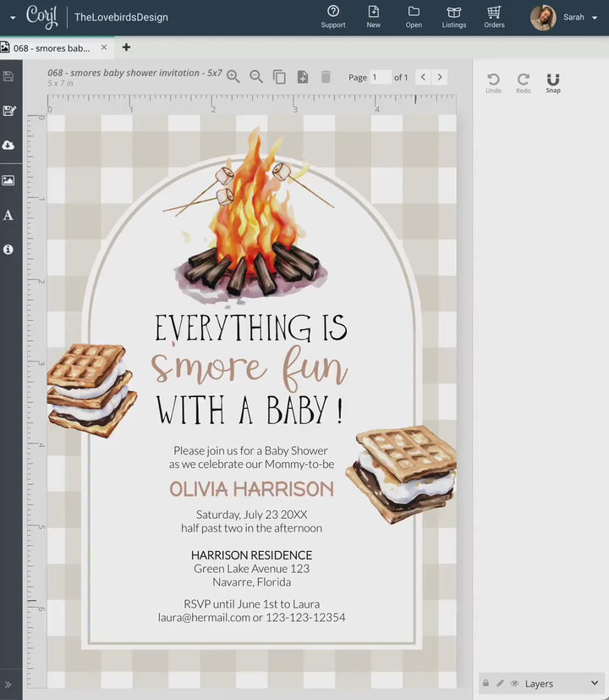609x700 pixels.
Task: Open the images panel in sidebar
Action: pos(8,180)
